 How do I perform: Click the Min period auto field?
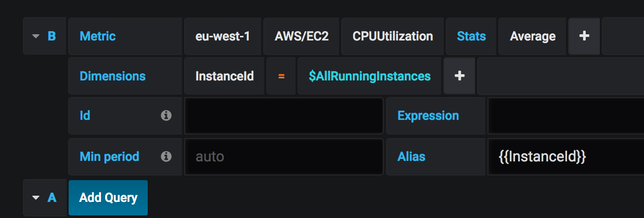pos(284,156)
